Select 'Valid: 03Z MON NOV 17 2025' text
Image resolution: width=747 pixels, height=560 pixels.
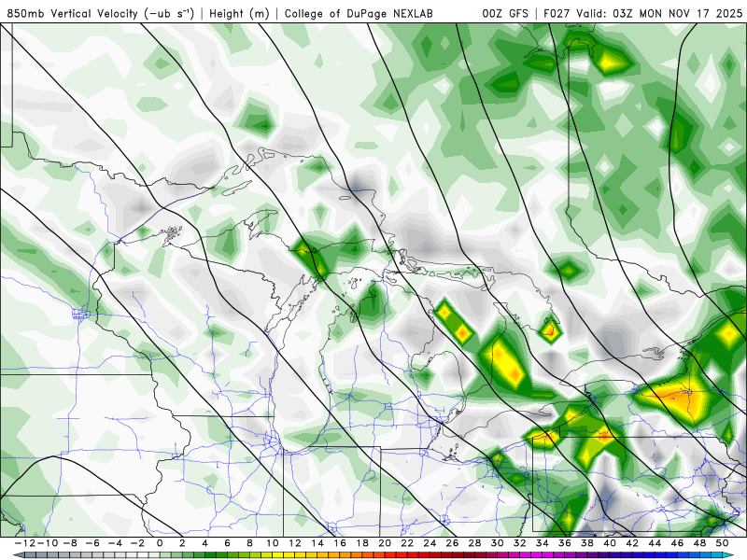click(x=659, y=13)
